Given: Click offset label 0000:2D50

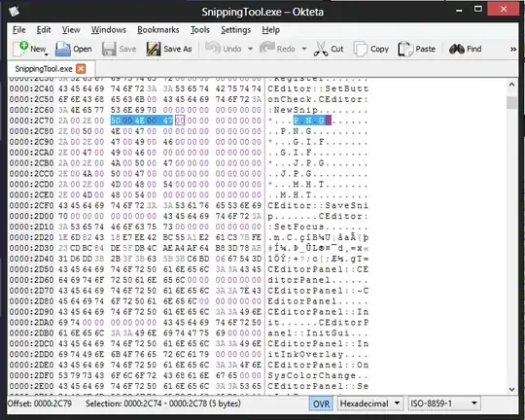Looking at the screenshot, I should [31, 269].
